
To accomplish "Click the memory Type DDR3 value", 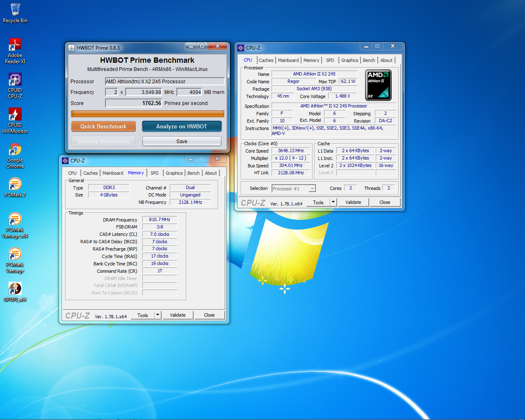I will pos(109,187).
